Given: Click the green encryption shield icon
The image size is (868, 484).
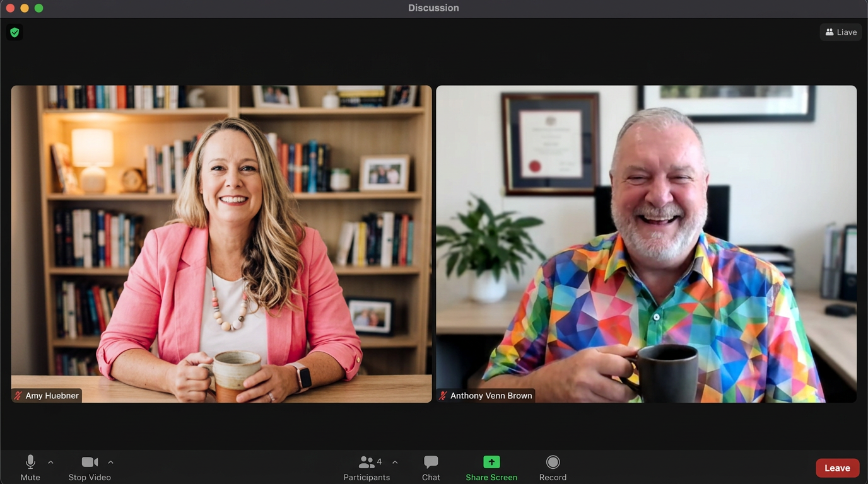Looking at the screenshot, I should pos(15,32).
